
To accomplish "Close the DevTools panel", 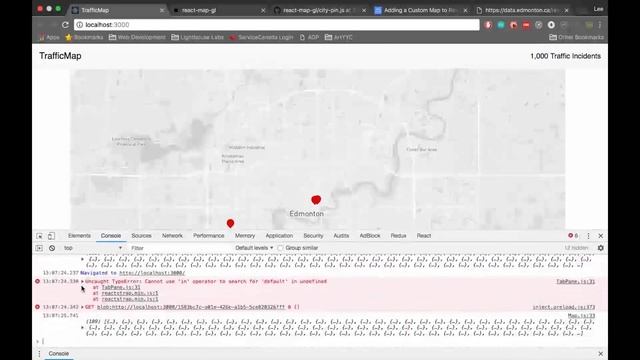I will [600, 236].
